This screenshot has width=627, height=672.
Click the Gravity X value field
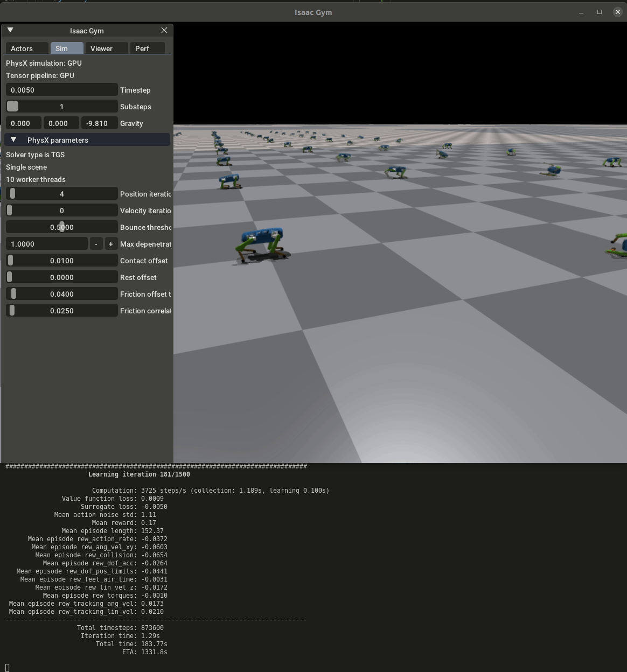[23, 123]
